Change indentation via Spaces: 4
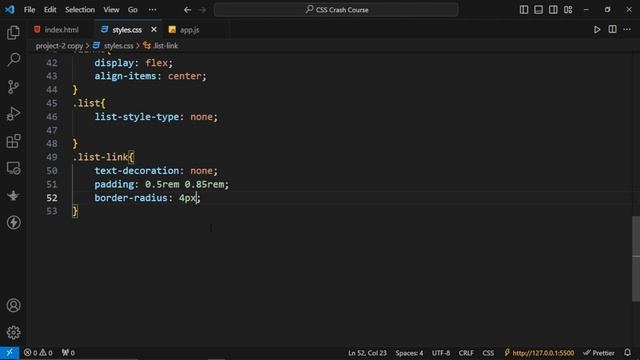Image resolution: width=640 pixels, height=360 pixels. pos(409,353)
